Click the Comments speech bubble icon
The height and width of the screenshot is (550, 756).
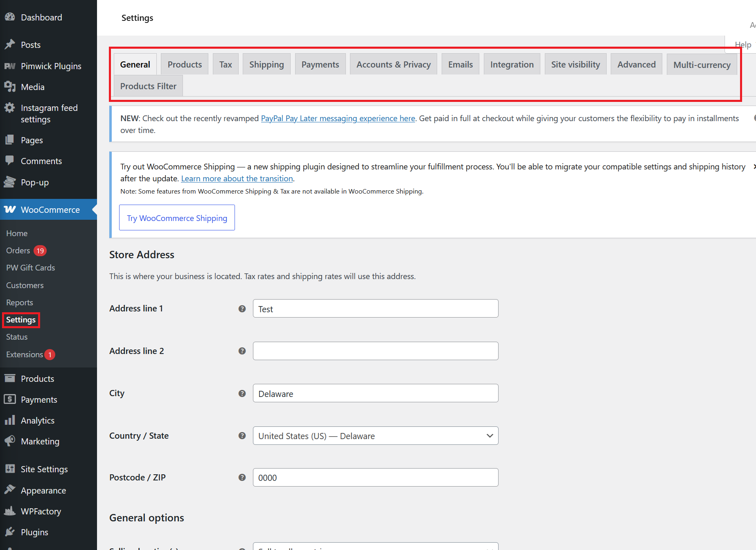[10, 161]
